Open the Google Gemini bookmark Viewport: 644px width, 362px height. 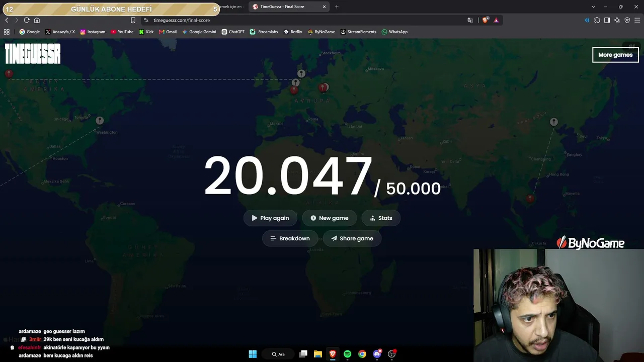coord(199,32)
